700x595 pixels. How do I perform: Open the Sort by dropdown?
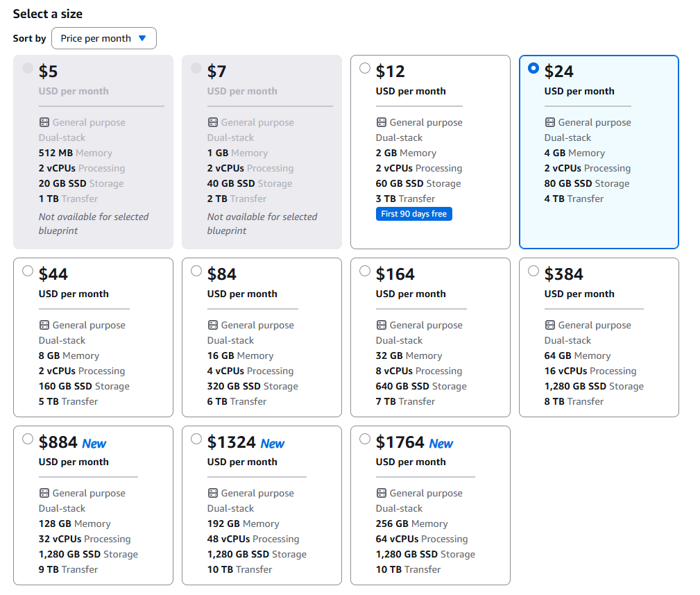(x=103, y=38)
